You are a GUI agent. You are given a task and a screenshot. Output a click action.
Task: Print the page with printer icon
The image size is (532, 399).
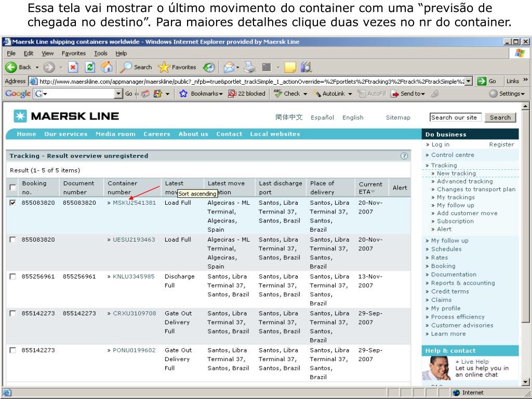pos(250,67)
